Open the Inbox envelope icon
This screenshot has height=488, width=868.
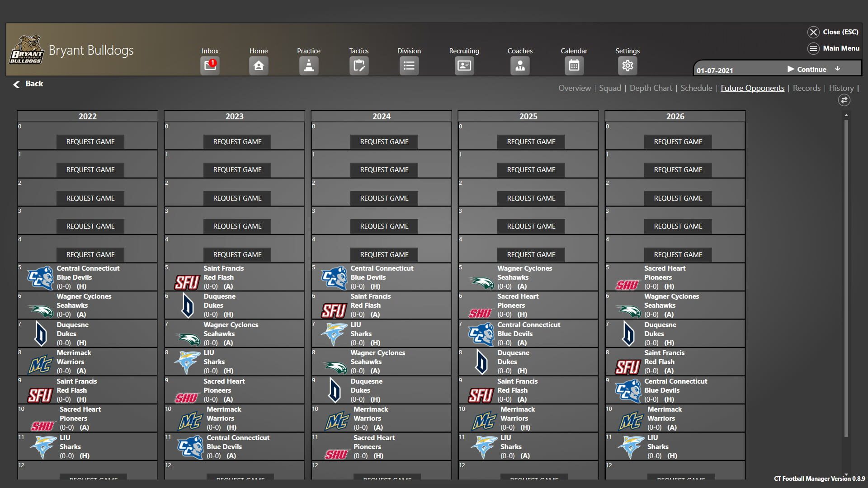coord(210,66)
